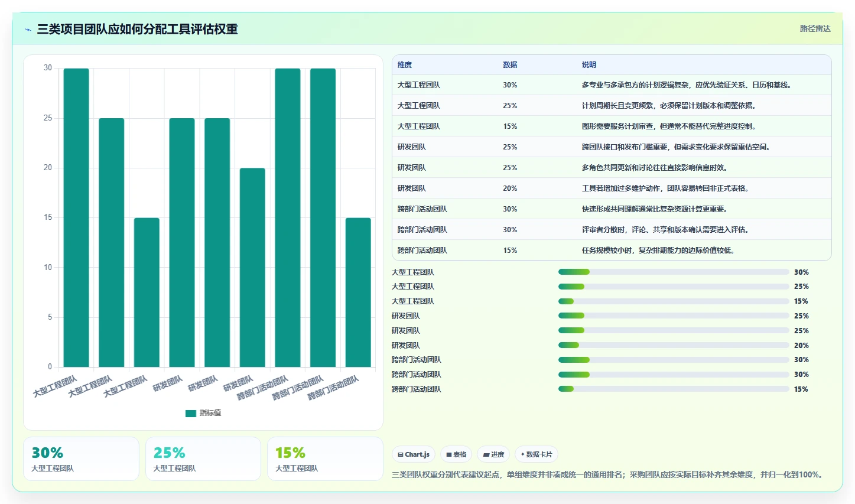Select the Chart.js chip
The width and height of the screenshot is (855, 504).
click(x=414, y=454)
